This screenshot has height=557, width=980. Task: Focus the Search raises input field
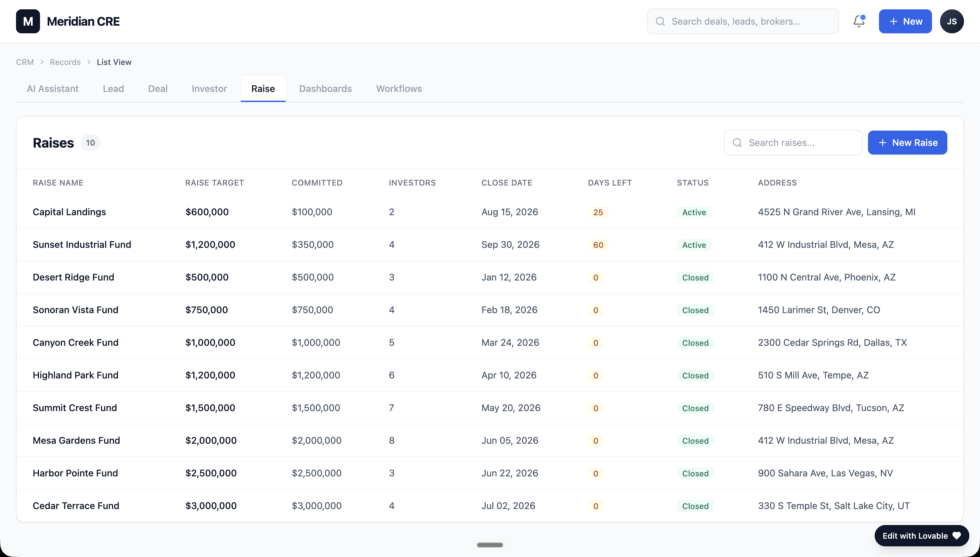coord(793,143)
